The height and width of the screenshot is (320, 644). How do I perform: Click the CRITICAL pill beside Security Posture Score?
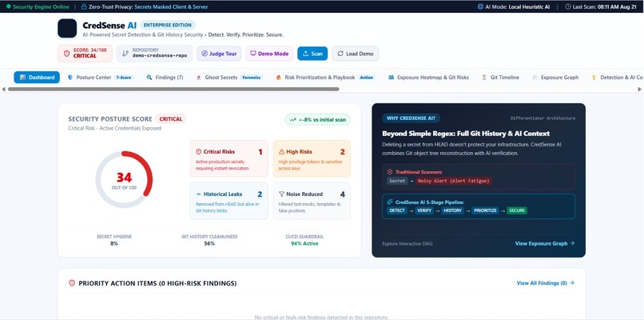pyautogui.click(x=171, y=119)
